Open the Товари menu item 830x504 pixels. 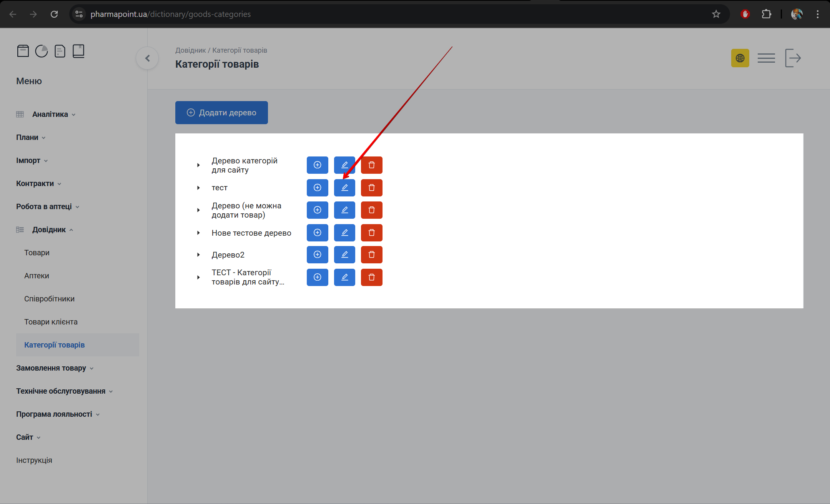coord(37,253)
